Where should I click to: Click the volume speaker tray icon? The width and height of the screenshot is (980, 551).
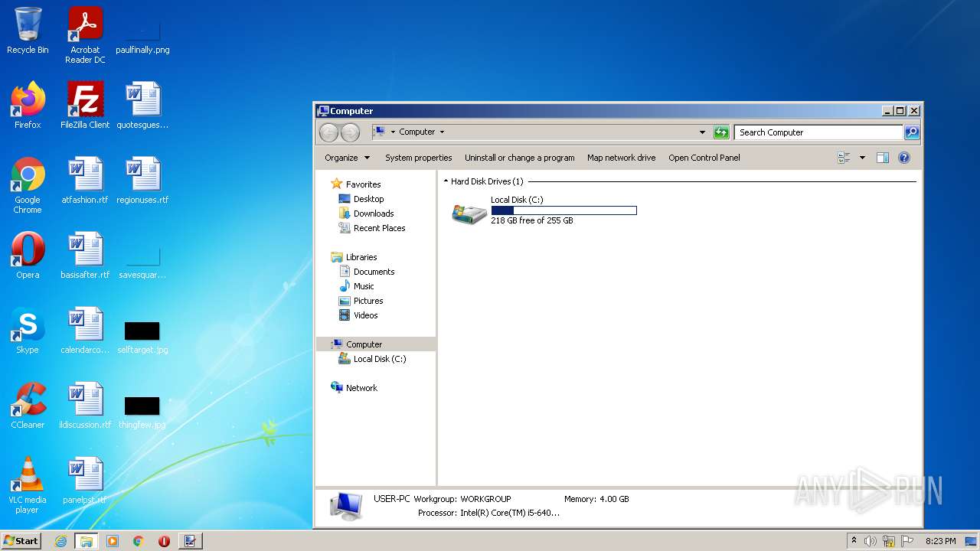tap(871, 541)
